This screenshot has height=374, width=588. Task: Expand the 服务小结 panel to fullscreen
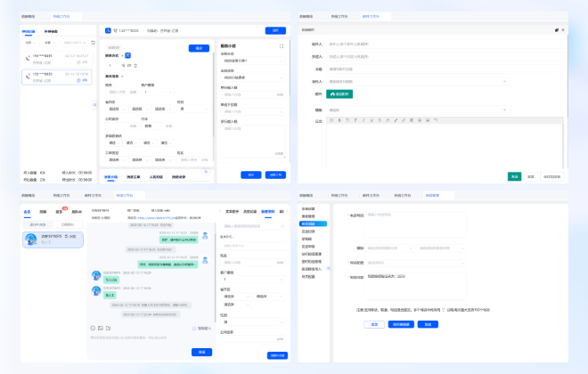(282, 45)
